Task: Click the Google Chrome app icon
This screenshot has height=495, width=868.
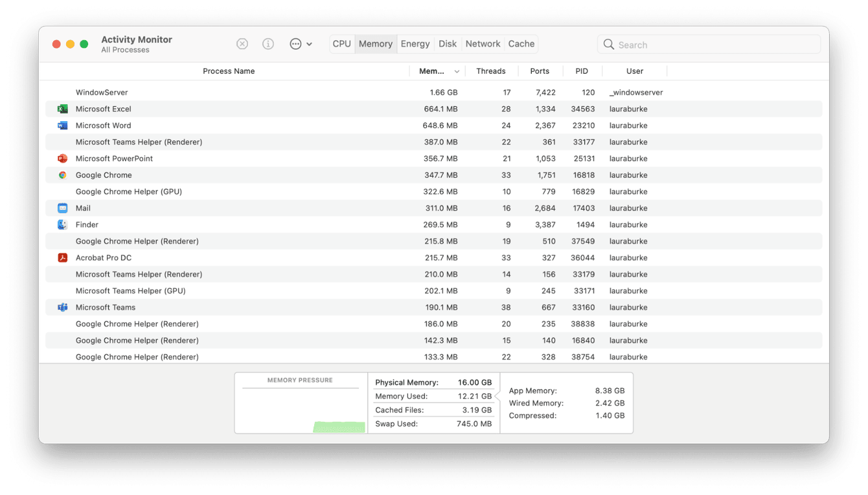Action: coord(62,175)
